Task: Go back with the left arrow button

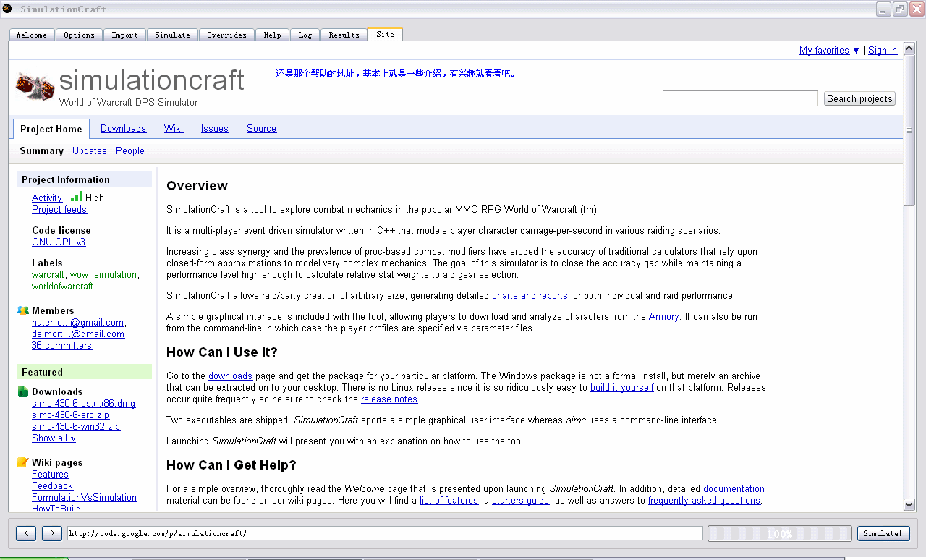Action: click(x=26, y=533)
